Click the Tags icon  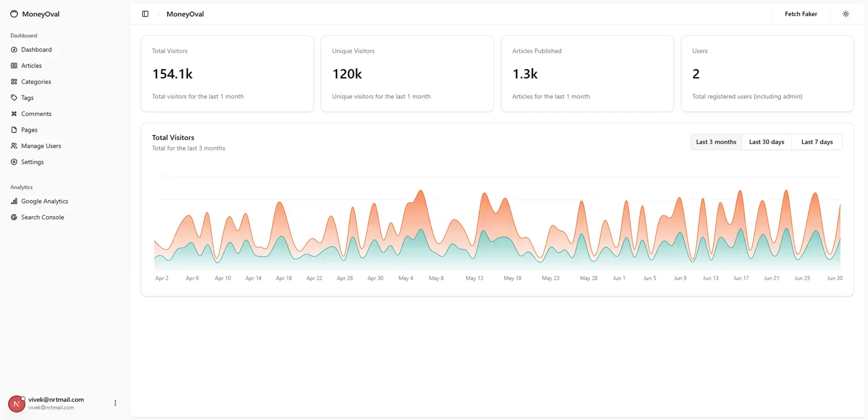tap(14, 97)
